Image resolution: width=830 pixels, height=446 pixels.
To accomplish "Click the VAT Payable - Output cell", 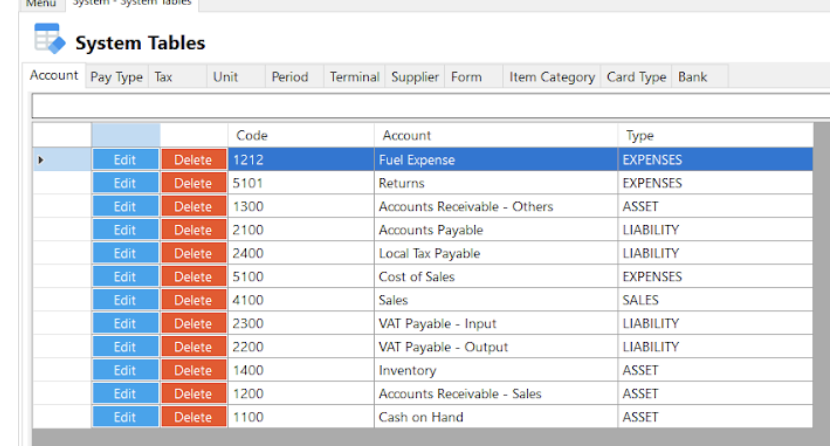I will click(x=496, y=347).
